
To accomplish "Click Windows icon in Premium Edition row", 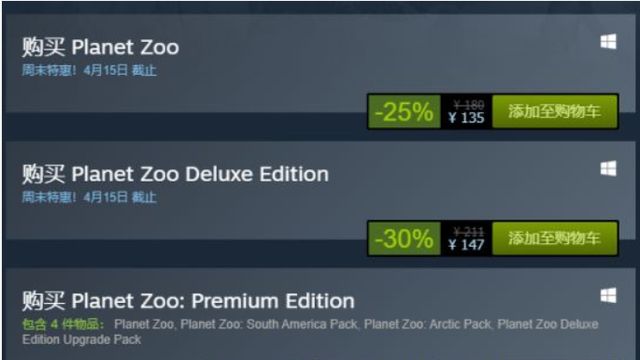I will 608,296.
